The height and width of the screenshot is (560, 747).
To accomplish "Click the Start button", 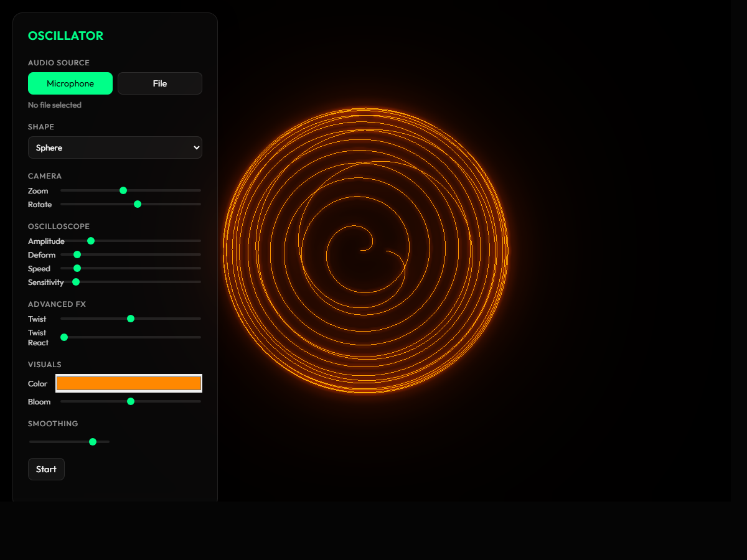I will pyautogui.click(x=46, y=469).
